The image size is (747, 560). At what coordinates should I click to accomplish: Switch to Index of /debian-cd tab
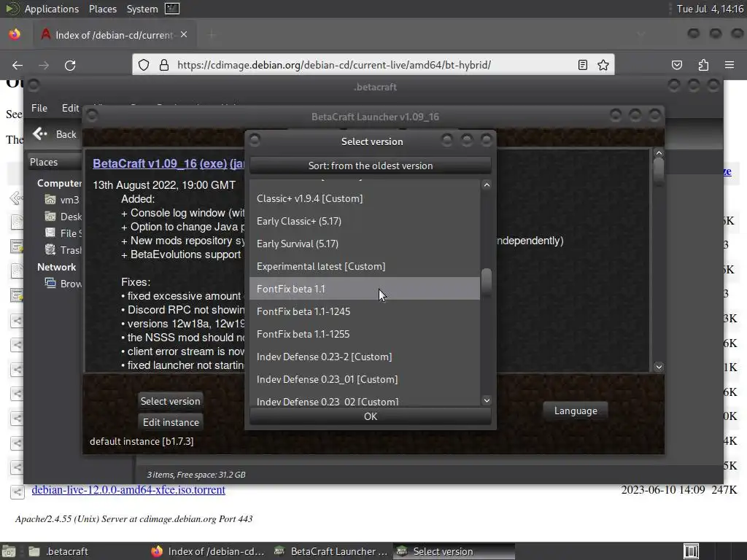coord(113,35)
